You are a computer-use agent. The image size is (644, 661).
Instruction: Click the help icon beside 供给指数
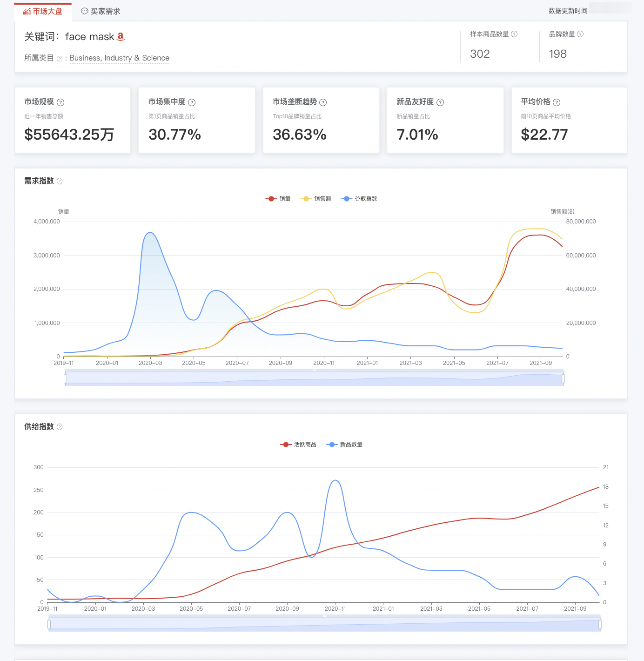tap(60, 427)
